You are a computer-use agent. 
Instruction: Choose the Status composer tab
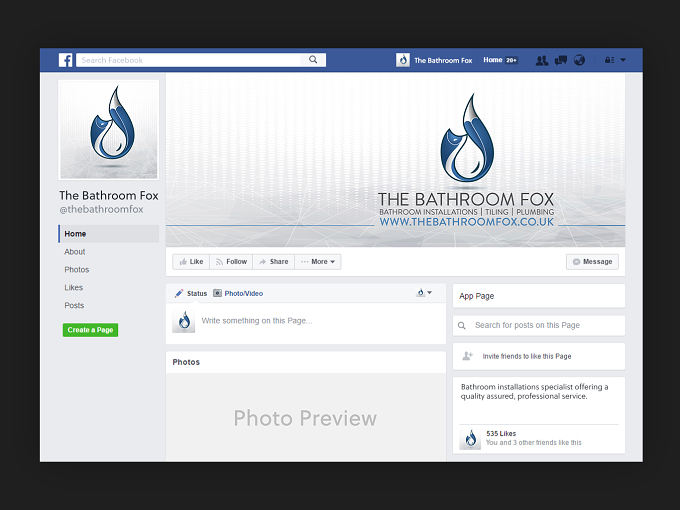tap(191, 294)
